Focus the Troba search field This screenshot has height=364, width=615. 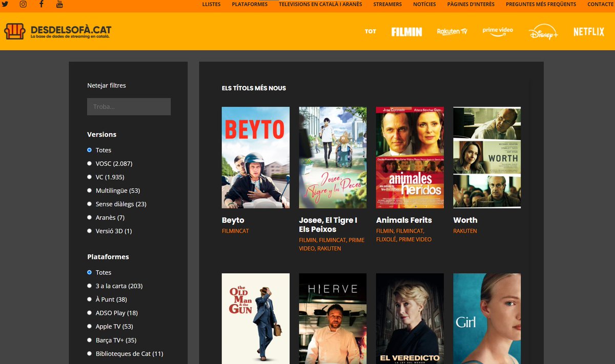pos(129,106)
